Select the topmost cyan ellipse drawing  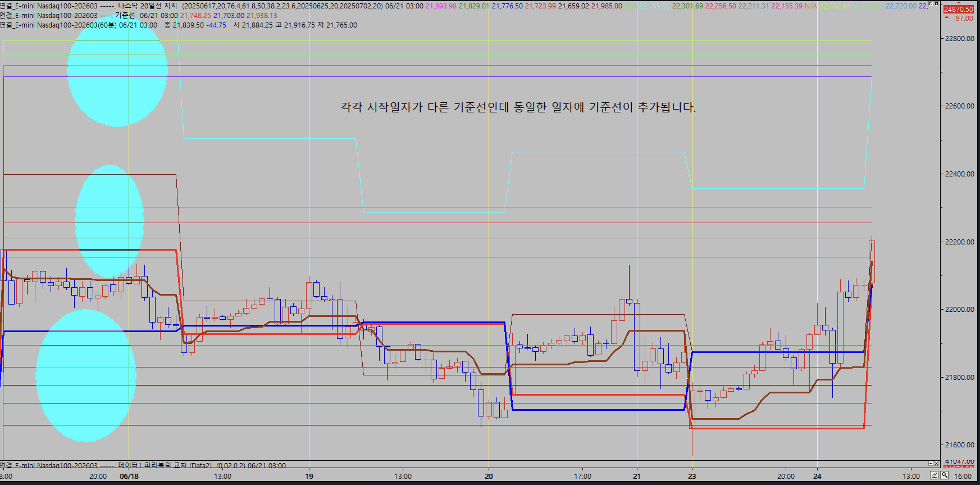117,71
